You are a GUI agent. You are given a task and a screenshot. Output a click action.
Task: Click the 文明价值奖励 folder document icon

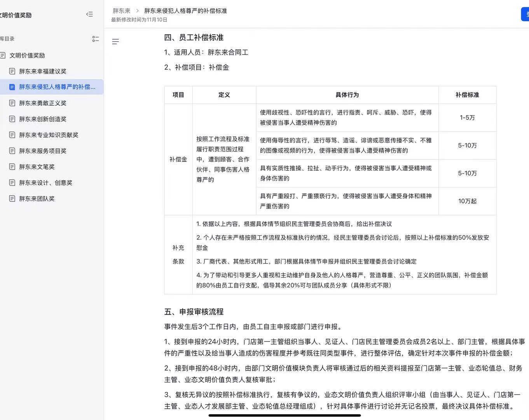click(x=3, y=55)
